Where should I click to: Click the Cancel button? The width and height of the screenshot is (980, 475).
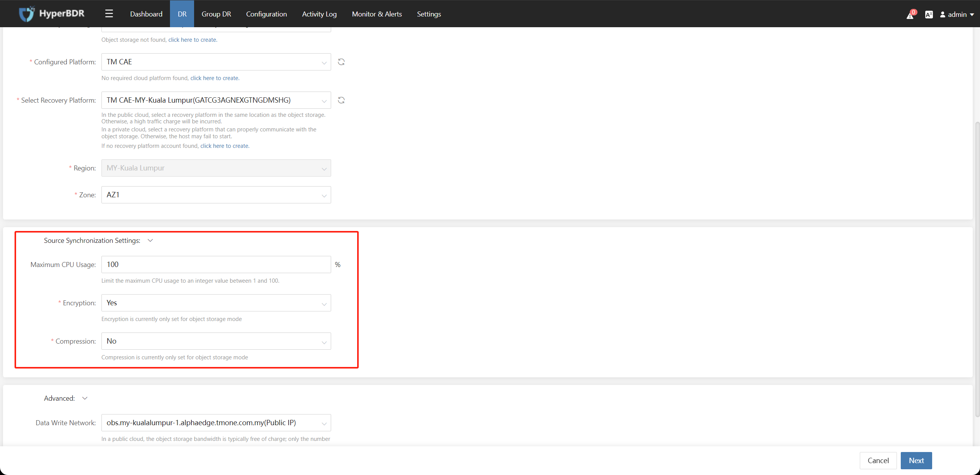tap(878, 460)
